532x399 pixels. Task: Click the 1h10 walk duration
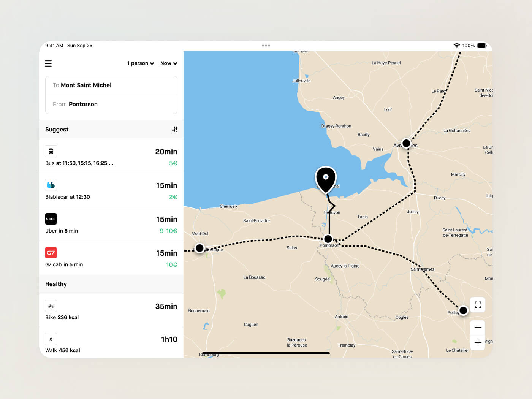pyautogui.click(x=169, y=339)
